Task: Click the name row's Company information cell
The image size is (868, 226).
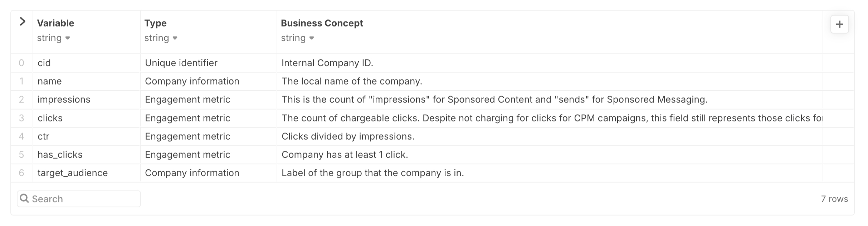Action: 192,81
